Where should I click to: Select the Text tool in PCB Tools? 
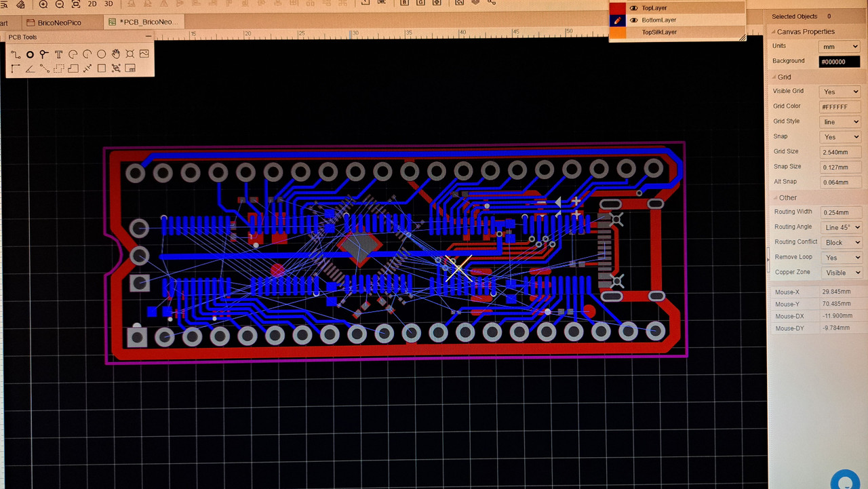point(58,54)
